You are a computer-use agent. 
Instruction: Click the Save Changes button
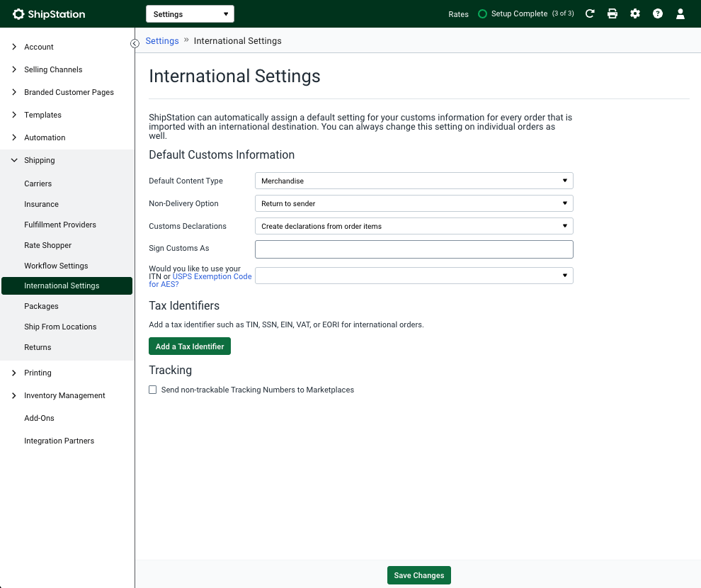(418, 575)
